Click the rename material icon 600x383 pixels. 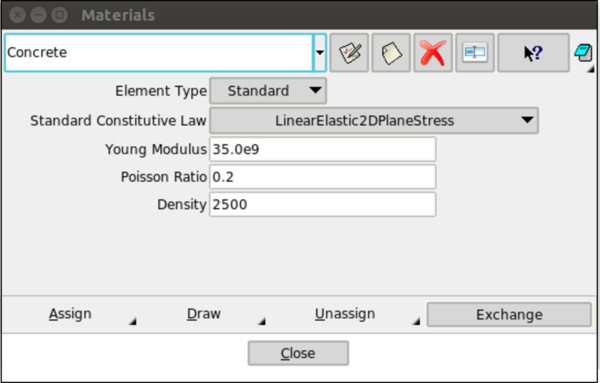coord(475,52)
